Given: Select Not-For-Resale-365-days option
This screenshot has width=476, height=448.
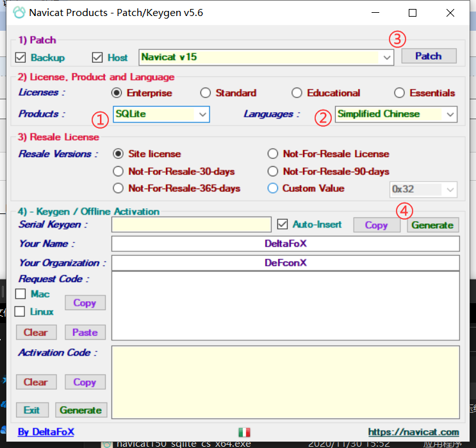Looking at the screenshot, I should [118, 188].
